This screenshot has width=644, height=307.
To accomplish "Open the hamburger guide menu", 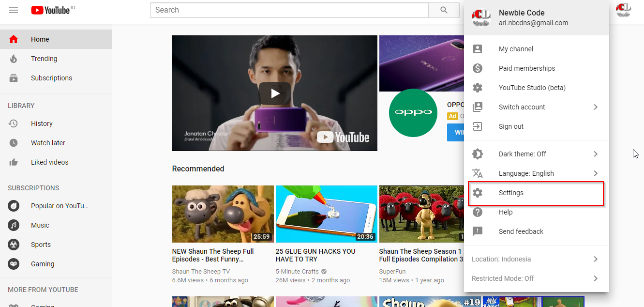I will coord(14,10).
